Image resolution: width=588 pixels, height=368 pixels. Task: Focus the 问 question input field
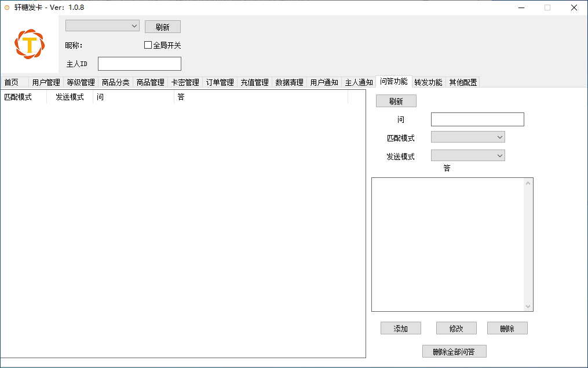click(477, 119)
